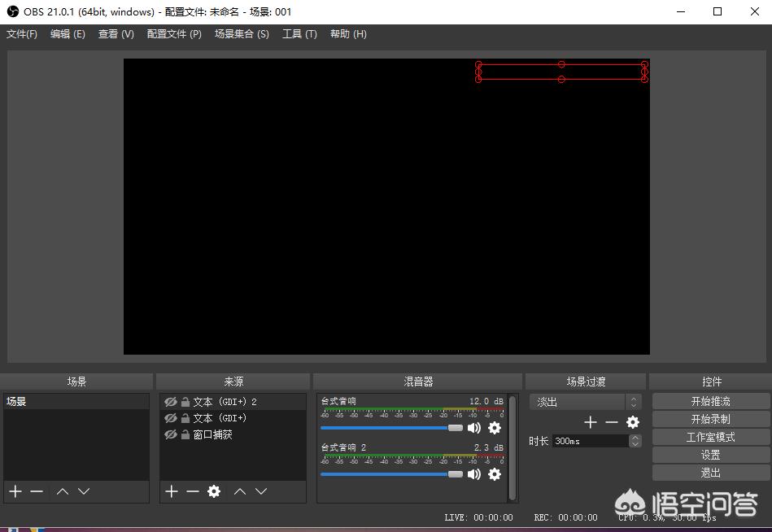Open the 查看 (V) menu
This screenshot has height=532, width=772.
pyautogui.click(x=116, y=34)
